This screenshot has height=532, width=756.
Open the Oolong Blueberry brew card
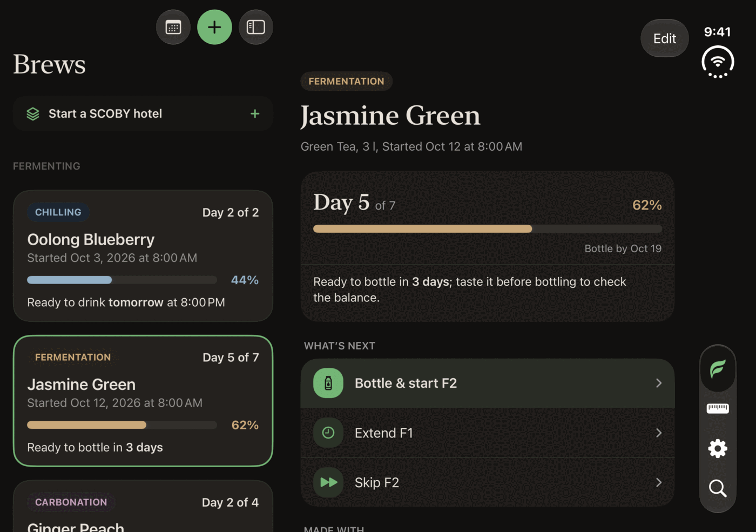point(143,256)
